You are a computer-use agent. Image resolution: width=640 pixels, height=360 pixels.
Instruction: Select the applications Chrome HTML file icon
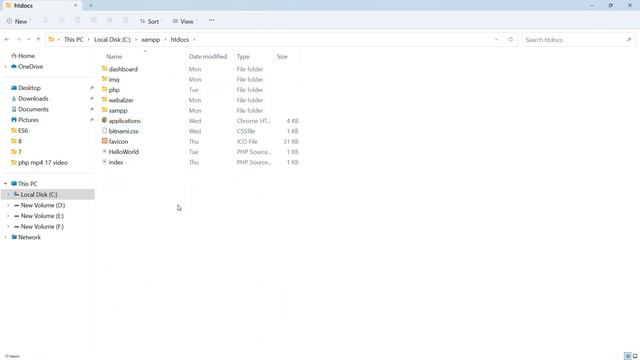(104, 120)
